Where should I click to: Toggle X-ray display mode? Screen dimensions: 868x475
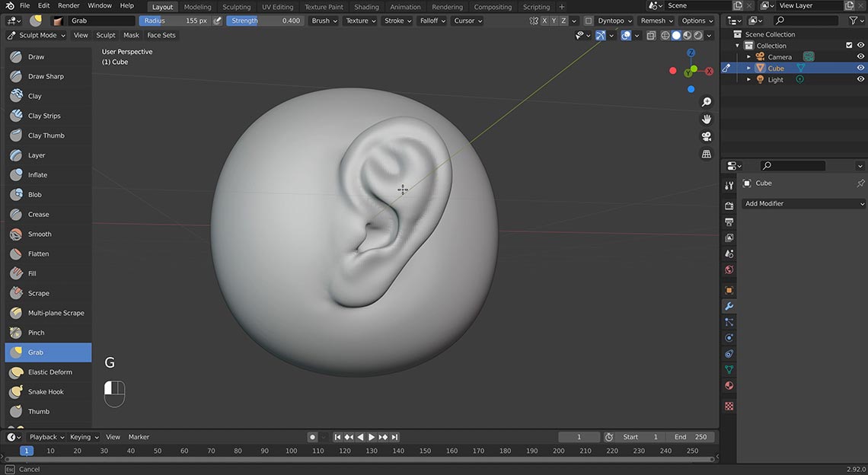[x=651, y=35]
